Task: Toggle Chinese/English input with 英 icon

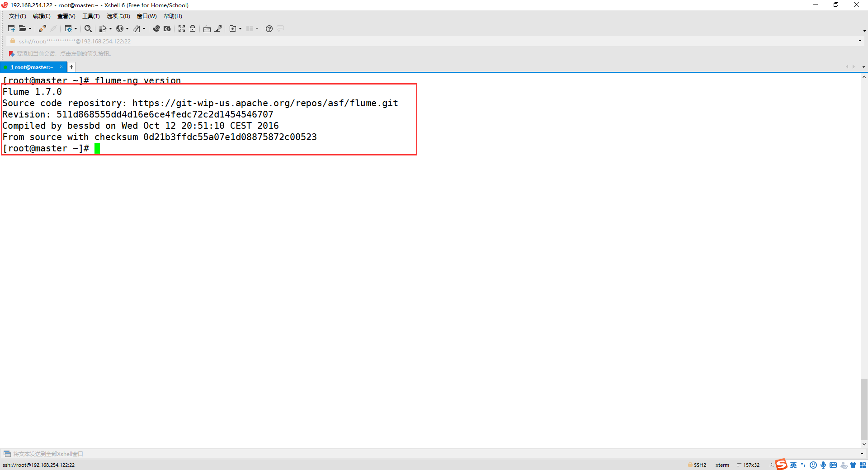Action: click(793, 465)
